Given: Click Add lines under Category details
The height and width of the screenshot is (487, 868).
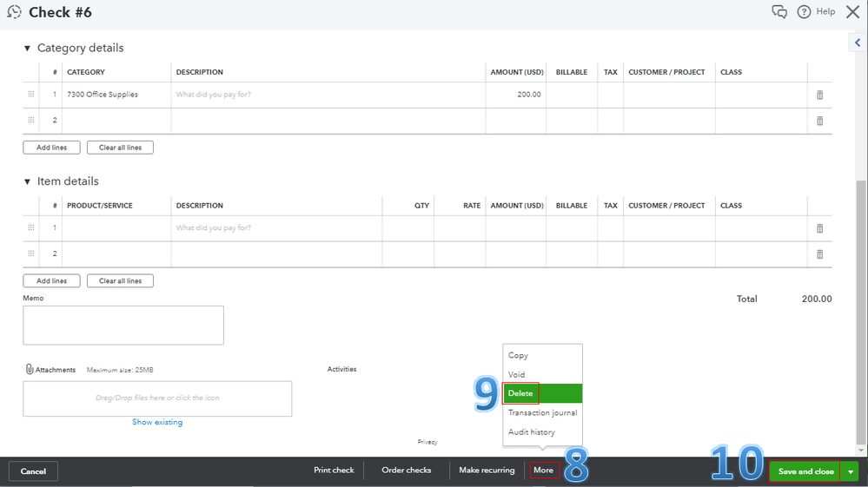Looking at the screenshot, I should (51, 148).
